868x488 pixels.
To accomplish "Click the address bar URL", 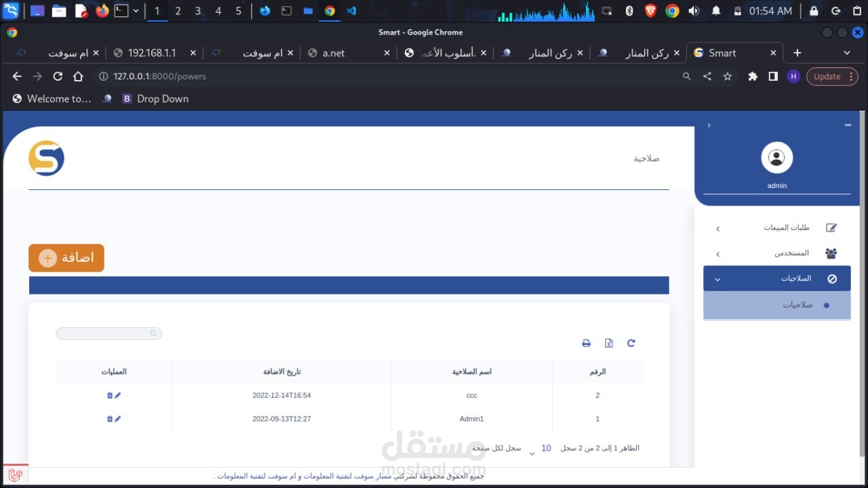I will click(160, 77).
